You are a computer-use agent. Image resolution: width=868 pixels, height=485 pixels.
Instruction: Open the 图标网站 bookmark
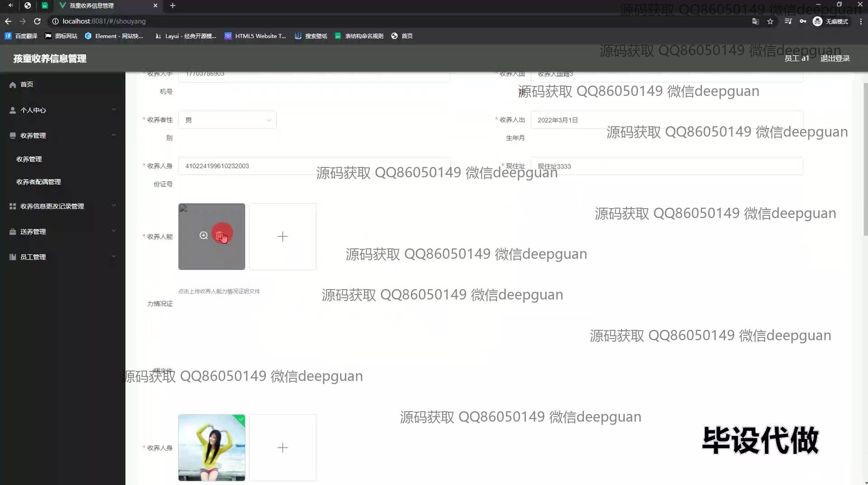pos(61,36)
